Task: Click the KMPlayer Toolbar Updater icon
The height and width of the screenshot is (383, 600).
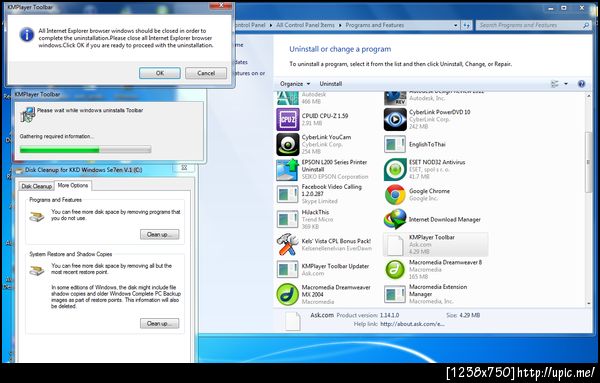Action: tap(287, 270)
